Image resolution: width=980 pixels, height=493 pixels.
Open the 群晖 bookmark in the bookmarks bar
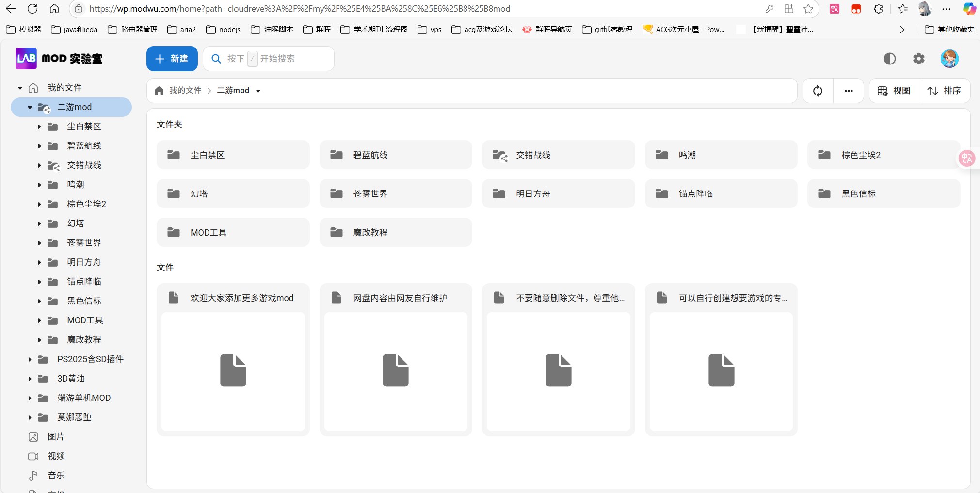pos(317,29)
